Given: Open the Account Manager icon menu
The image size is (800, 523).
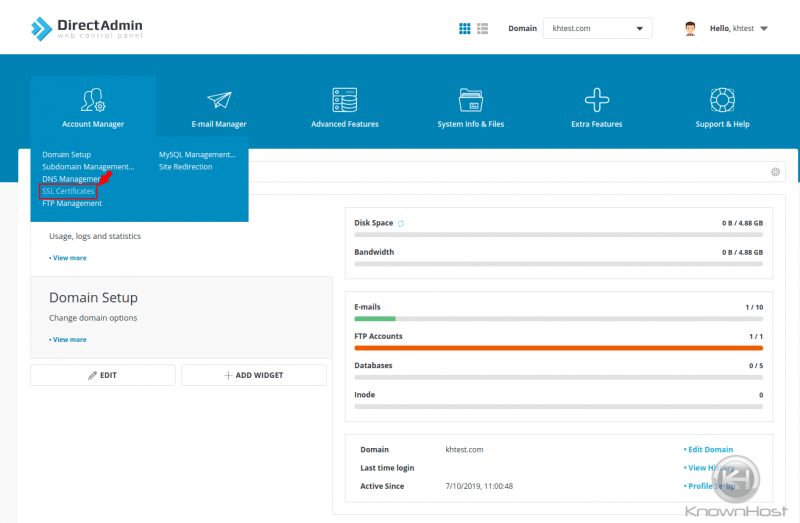Looking at the screenshot, I should [92, 101].
